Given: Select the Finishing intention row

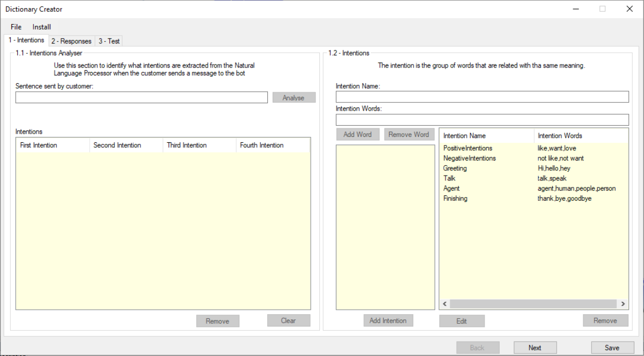Looking at the screenshot, I should [455, 199].
